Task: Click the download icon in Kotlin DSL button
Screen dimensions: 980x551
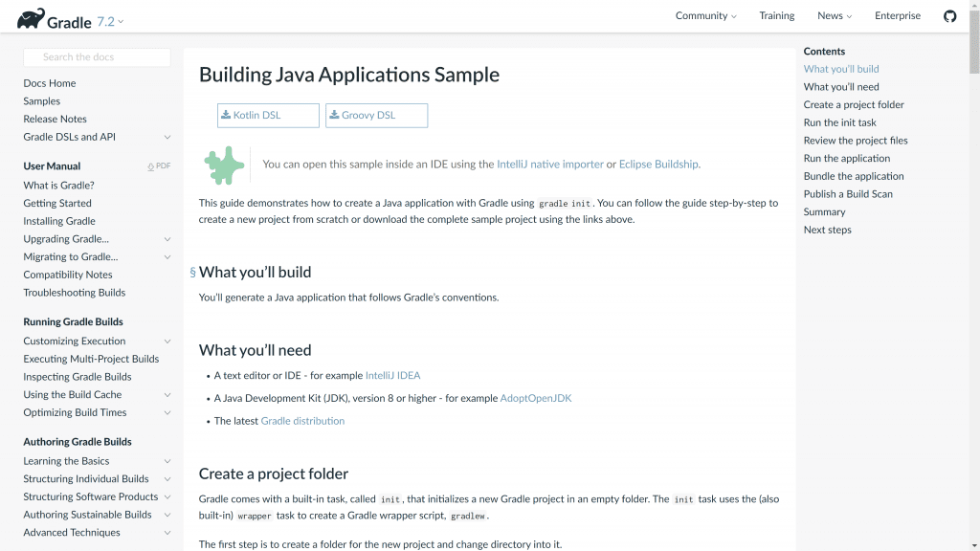Action: coord(226,116)
